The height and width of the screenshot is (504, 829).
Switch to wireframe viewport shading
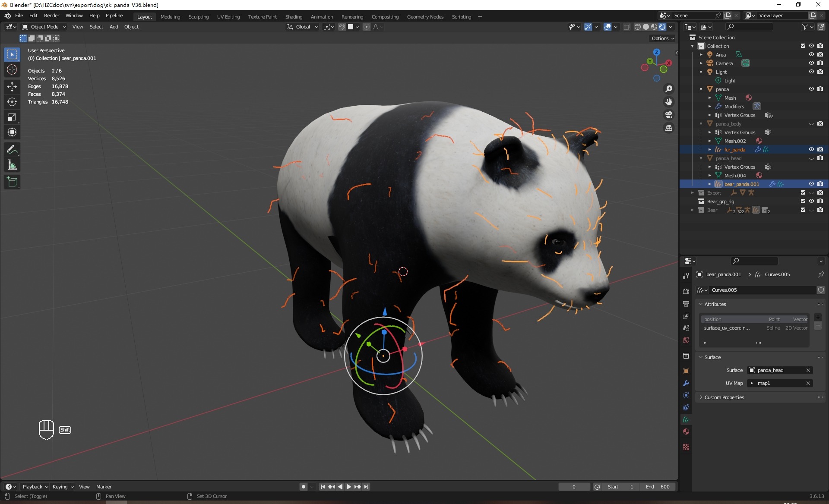(x=637, y=27)
